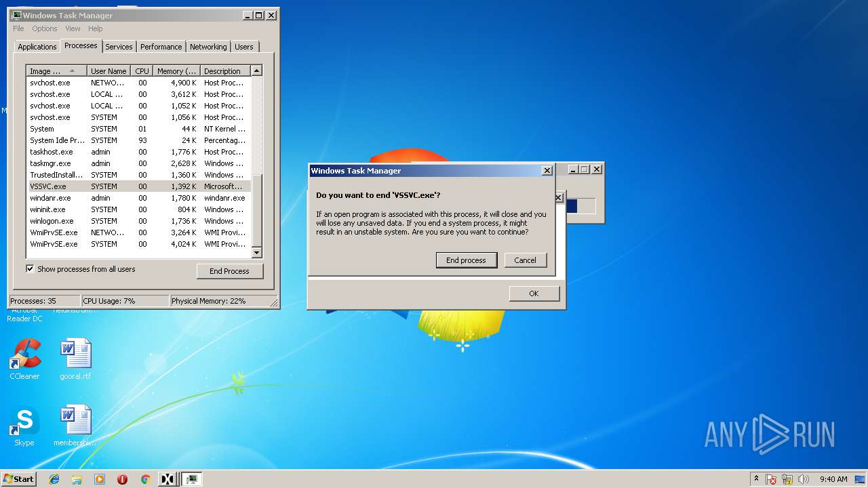Click Task Manager title bar icon
Screen dimensions: 868x488
(x=16, y=15)
